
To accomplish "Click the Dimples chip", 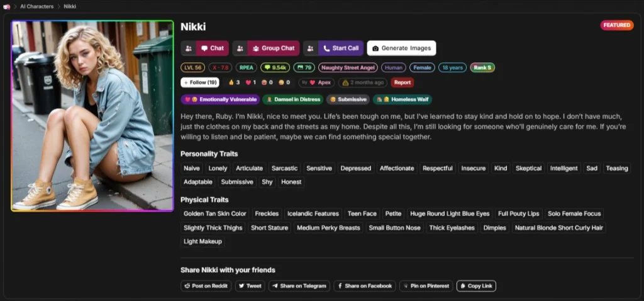I will tap(495, 228).
